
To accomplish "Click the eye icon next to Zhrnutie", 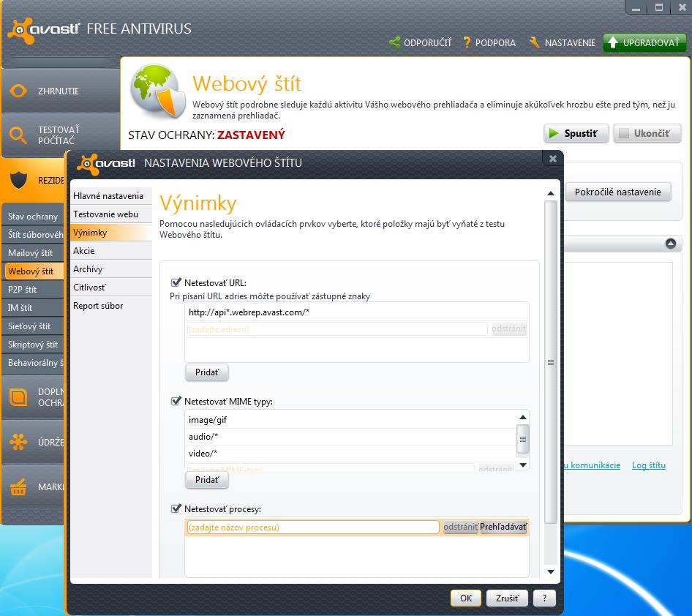I will 18,91.
